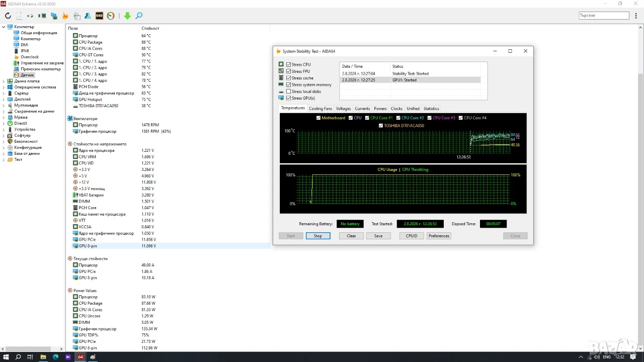Click the taskbar search icon
This screenshot has height=362, width=644.
click(18, 357)
